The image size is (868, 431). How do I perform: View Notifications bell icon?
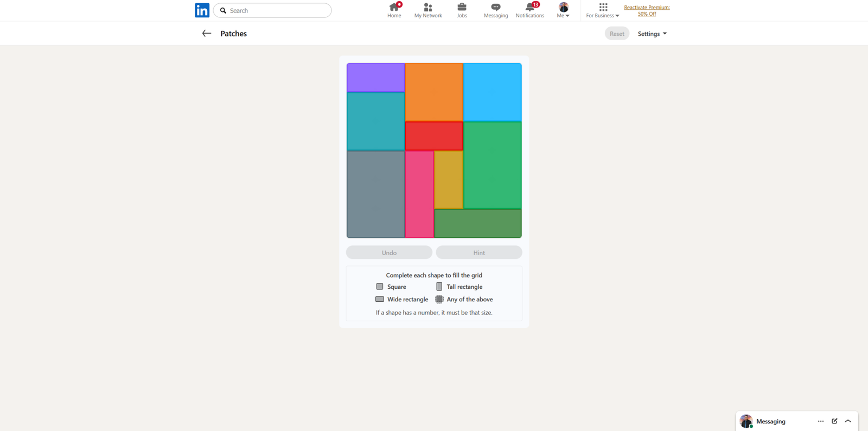(x=529, y=8)
